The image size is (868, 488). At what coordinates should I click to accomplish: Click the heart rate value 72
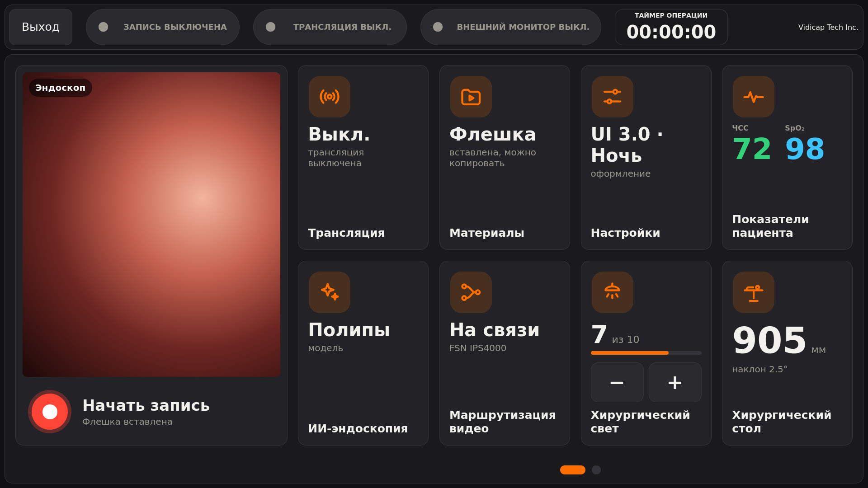(x=752, y=149)
